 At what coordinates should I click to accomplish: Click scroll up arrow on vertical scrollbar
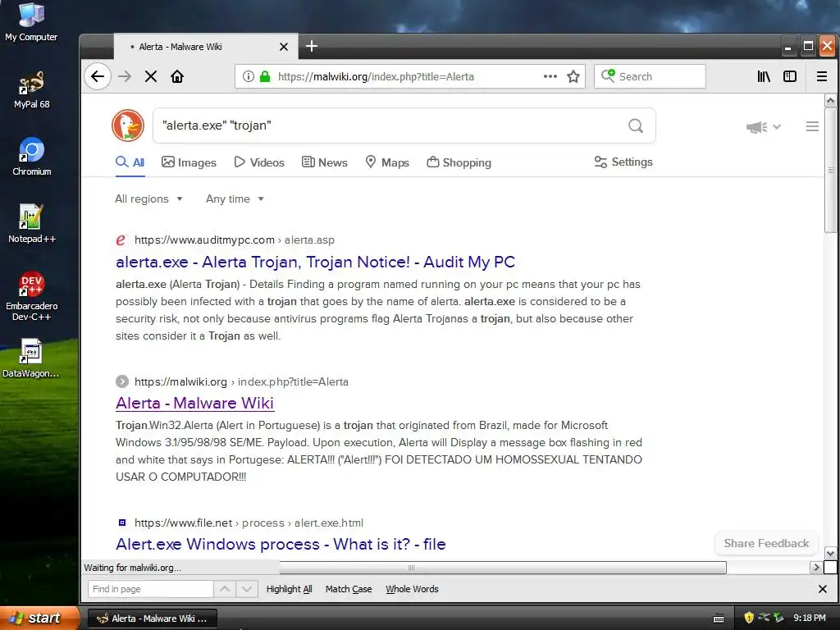click(830, 101)
